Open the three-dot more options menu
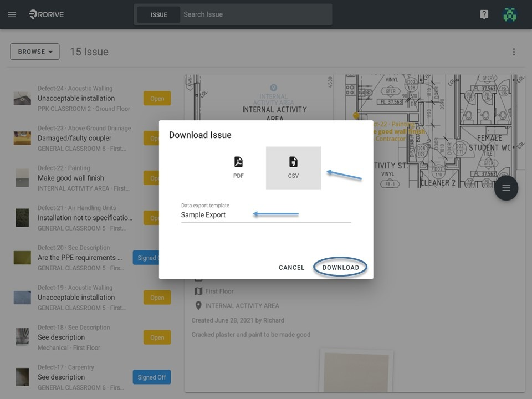This screenshot has height=399, width=532. point(514,52)
